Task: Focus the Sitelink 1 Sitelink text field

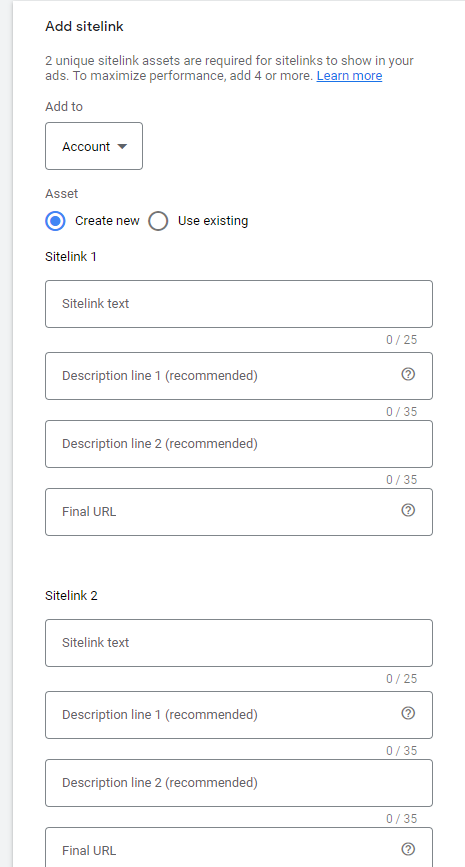Action: (x=239, y=304)
